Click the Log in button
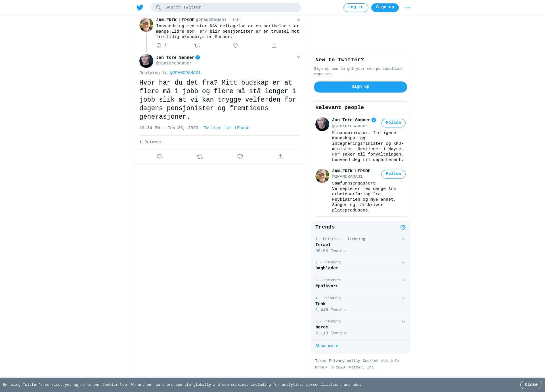This screenshot has width=545, height=392. tap(356, 8)
